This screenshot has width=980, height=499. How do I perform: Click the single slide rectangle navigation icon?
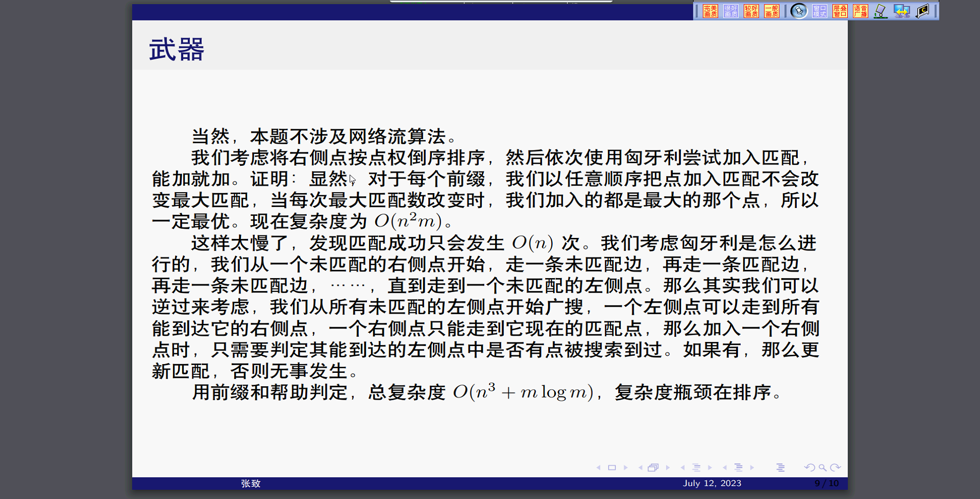click(x=612, y=468)
